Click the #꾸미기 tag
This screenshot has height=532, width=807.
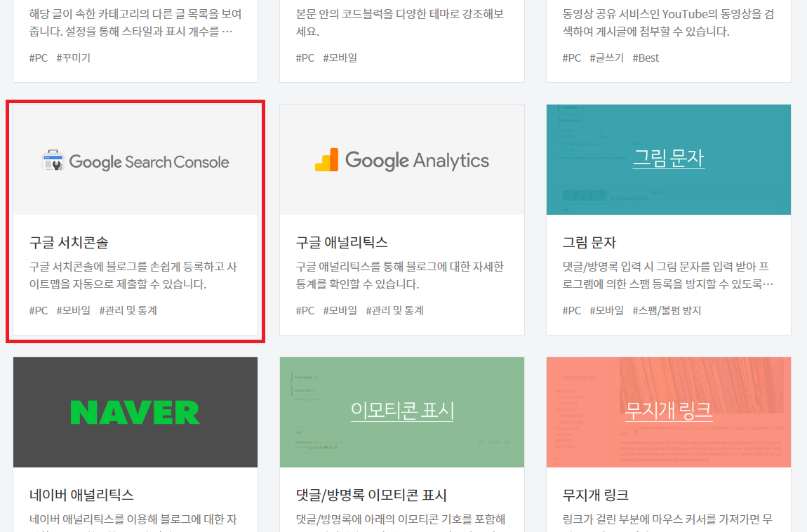pos(74,58)
